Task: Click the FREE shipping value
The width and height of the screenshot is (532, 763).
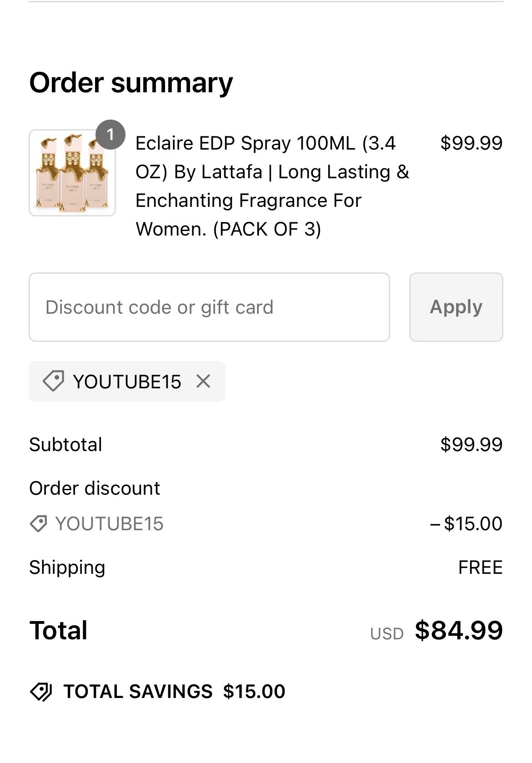Action: pos(480,567)
